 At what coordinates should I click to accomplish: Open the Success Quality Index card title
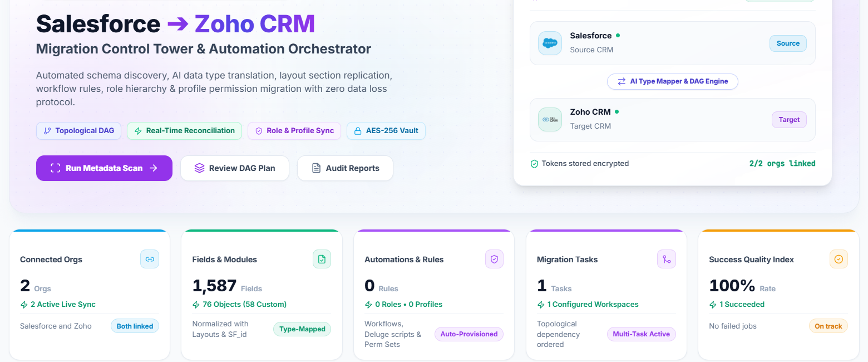tap(752, 260)
